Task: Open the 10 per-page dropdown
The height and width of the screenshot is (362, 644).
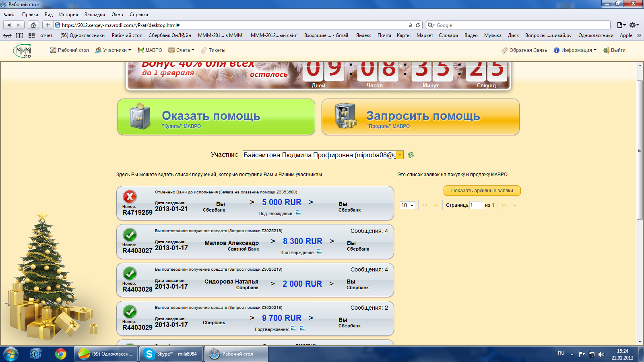Action: point(407,205)
